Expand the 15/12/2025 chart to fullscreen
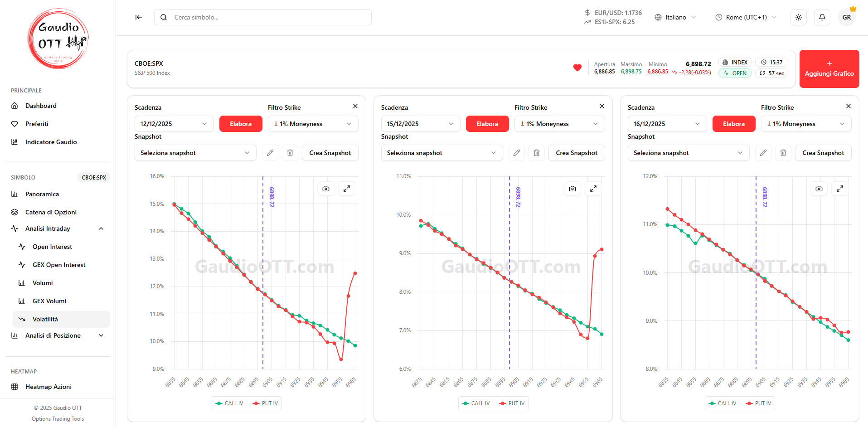 point(593,189)
